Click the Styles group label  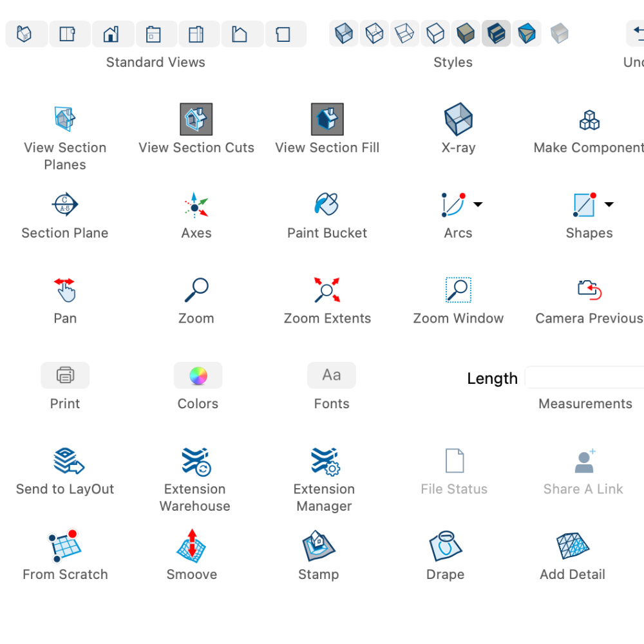(x=453, y=62)
